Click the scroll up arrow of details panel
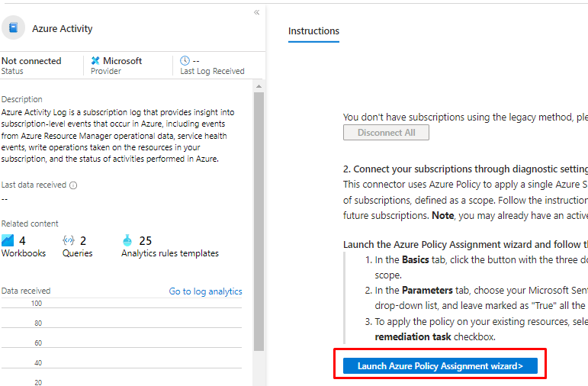This screenshot has width=588, height=386. (x=259, y=85)
